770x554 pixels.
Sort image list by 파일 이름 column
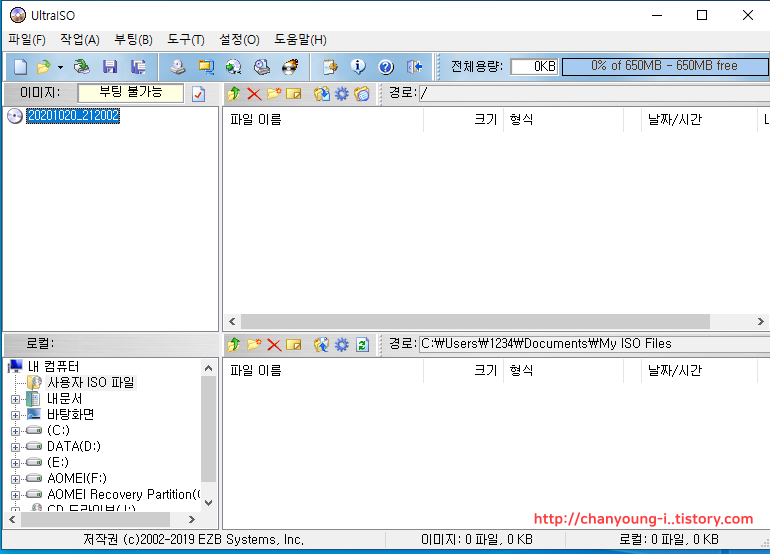point(323,119)
